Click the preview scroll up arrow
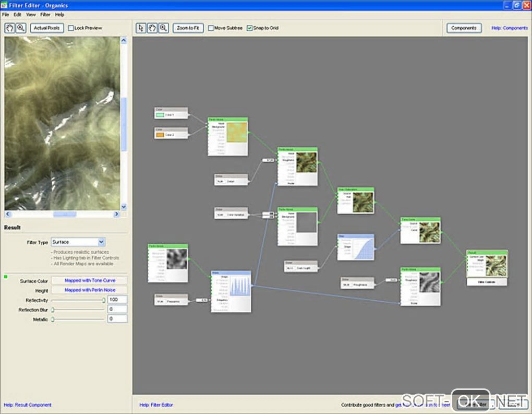532x414 pixels. pyautogui.click(x=124, y=40)
